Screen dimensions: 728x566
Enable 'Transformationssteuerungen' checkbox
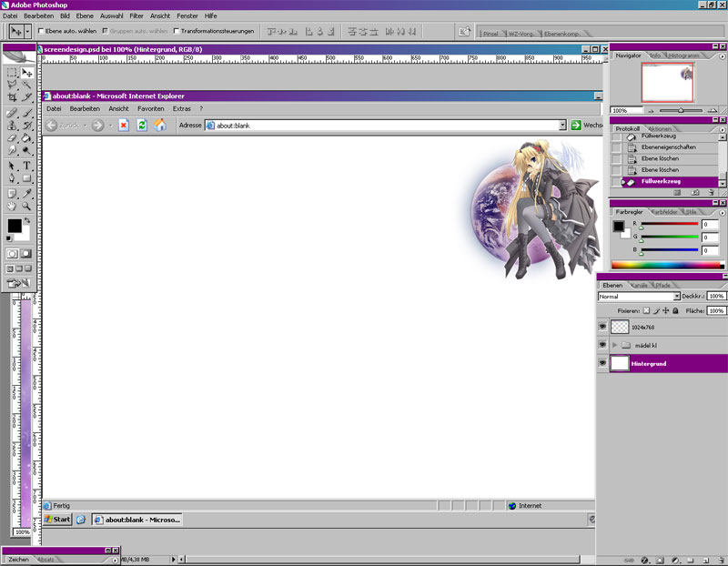[177, 31]
